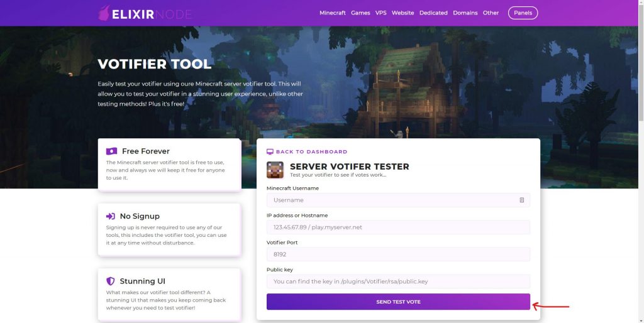Focus the IP address or Hostname field

tap(398, 227)
